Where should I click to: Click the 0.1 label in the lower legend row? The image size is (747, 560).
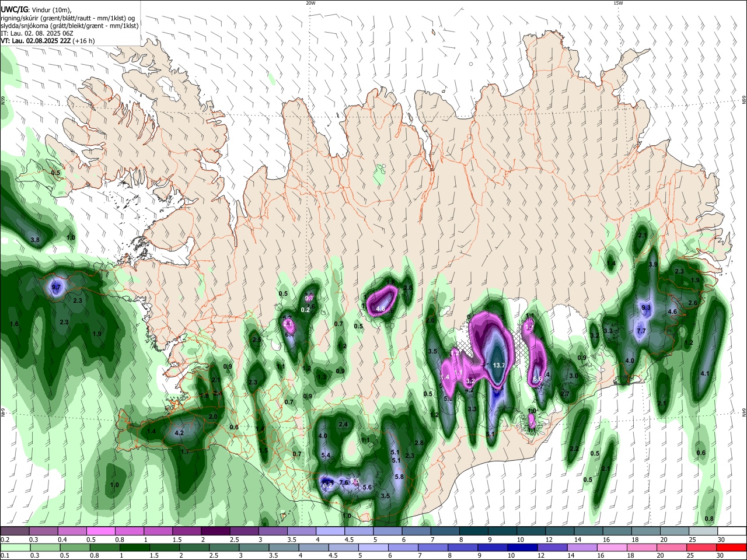5,556
